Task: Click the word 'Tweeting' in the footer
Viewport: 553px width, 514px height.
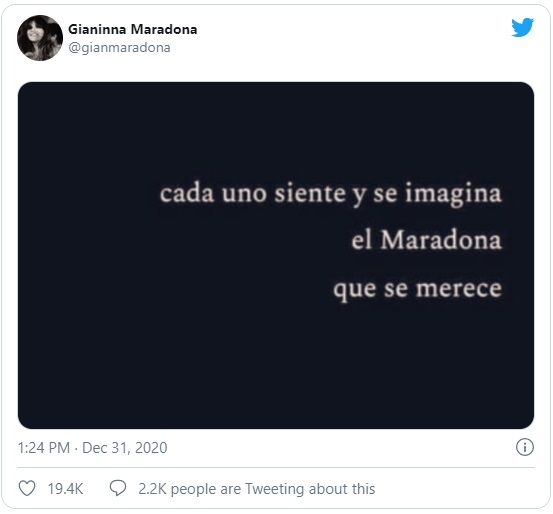Action: coord(274,489)
